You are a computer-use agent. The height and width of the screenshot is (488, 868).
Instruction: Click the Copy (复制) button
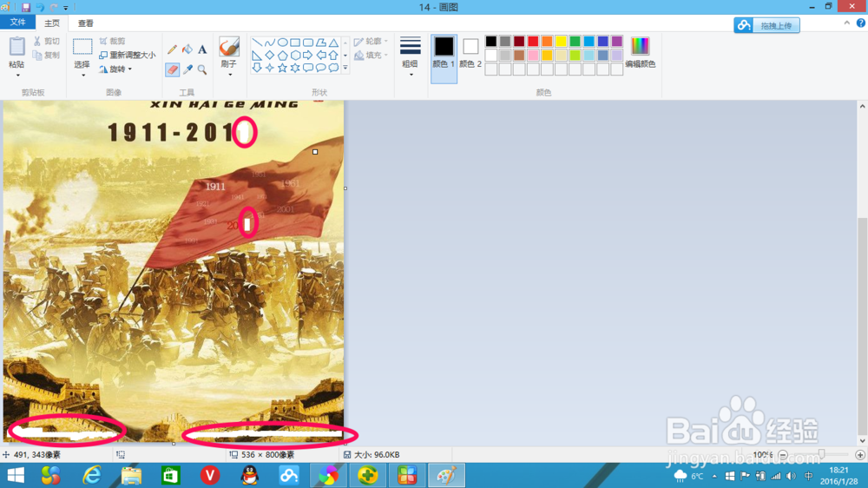click(x=47, y=55)
